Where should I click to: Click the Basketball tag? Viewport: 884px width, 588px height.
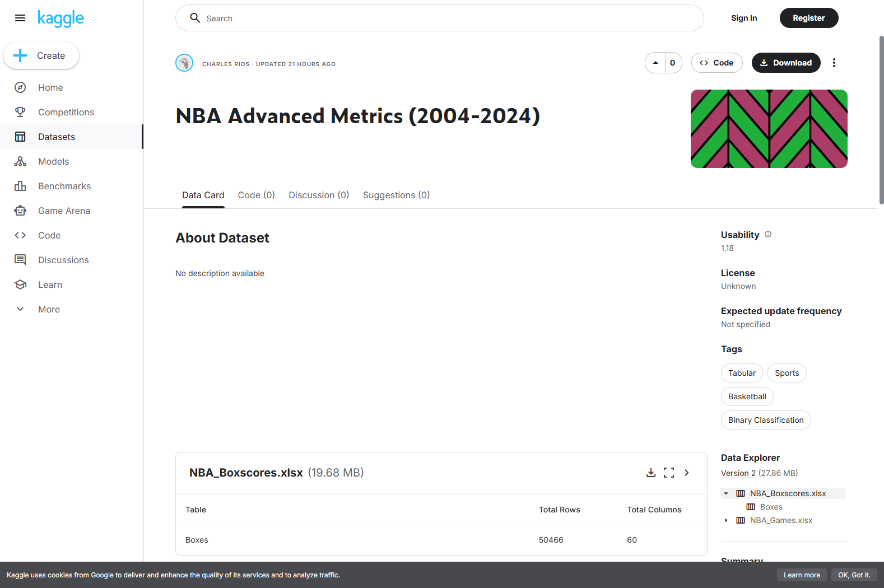click(747, 396)
